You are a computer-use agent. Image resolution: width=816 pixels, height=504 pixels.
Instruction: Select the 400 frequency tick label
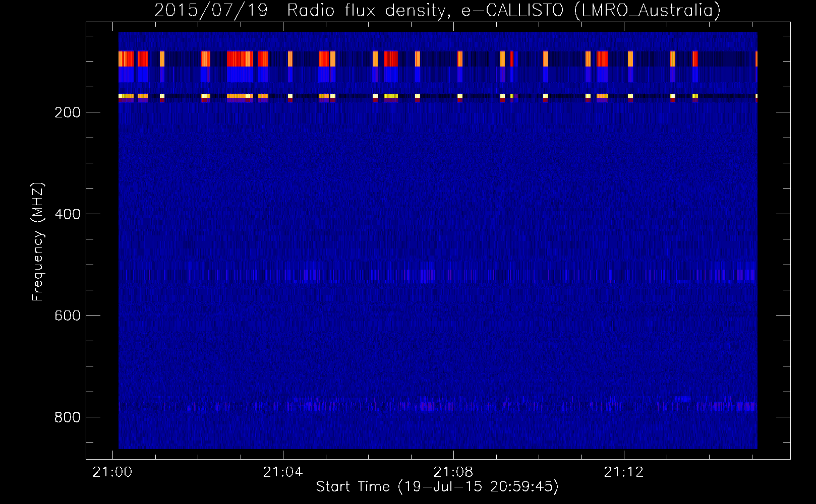click(68, 214)
